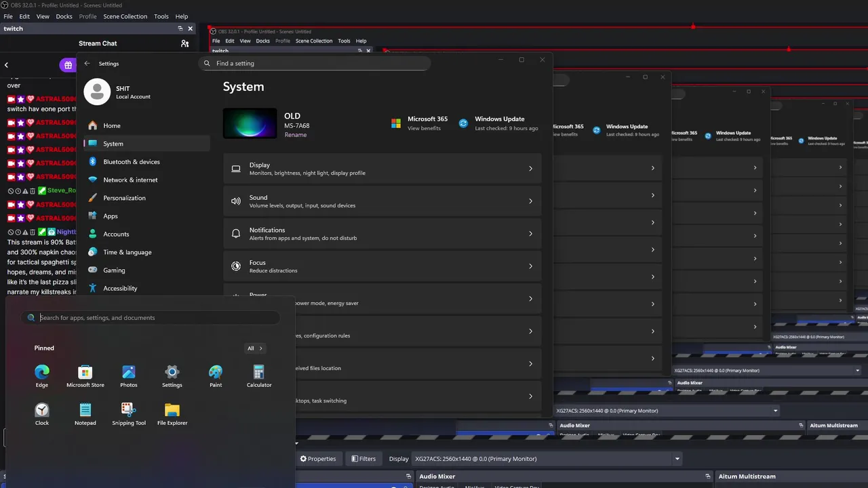The width and height of the screenshot is (868, 488).
Task: Open Calculator from pinned apps
Action: click(x=259, y=376)
